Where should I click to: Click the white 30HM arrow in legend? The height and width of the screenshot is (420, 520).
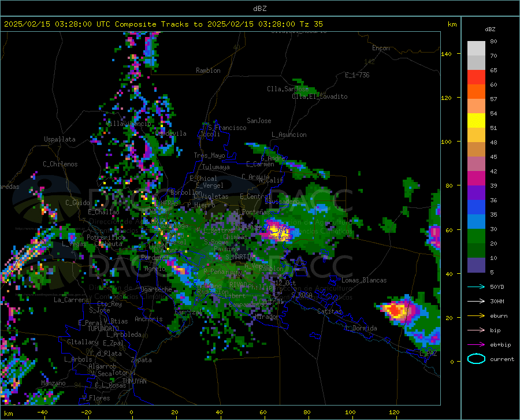pyautogui.click(x=476, y=301)
